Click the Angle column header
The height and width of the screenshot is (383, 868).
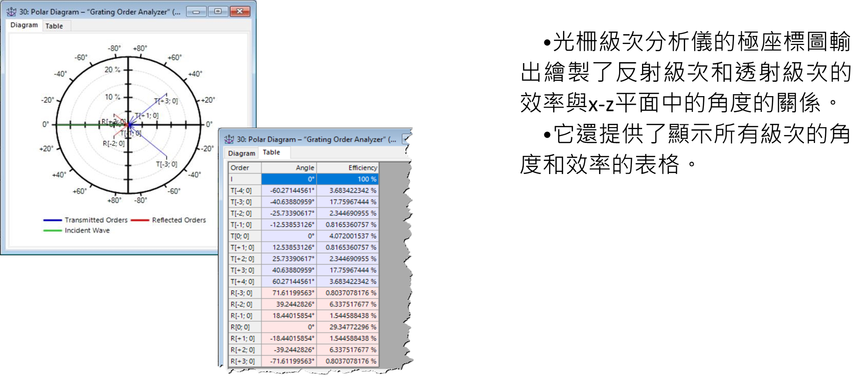pyautogui.click(x=289, y=168)
